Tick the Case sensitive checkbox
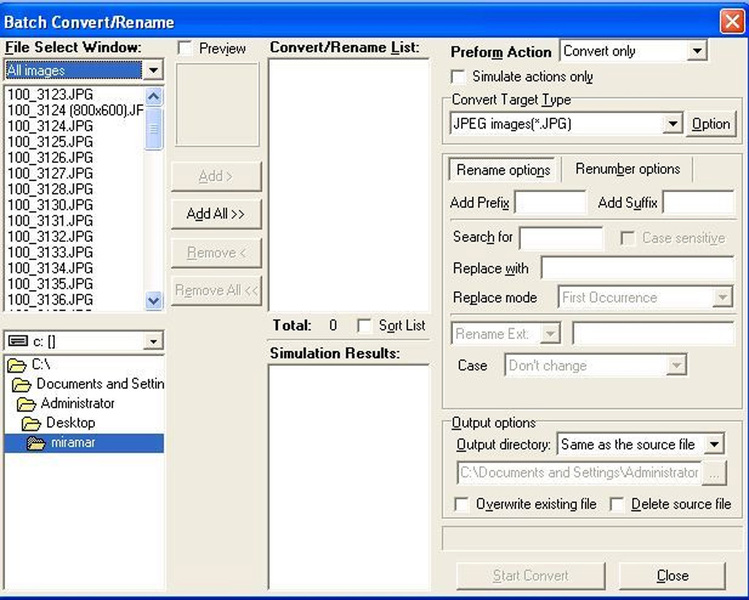749x600 pixels. (x=627, y=238)
